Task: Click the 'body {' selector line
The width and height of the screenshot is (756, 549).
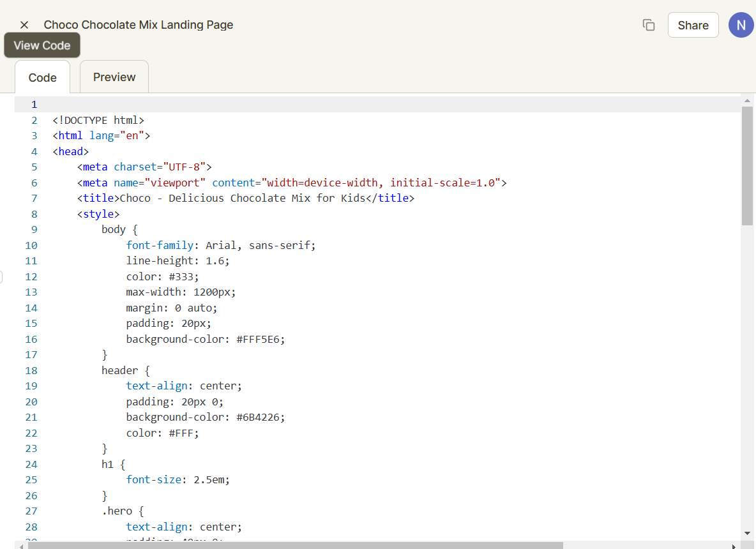Action: pyautogui.click(x=119, y=229)
